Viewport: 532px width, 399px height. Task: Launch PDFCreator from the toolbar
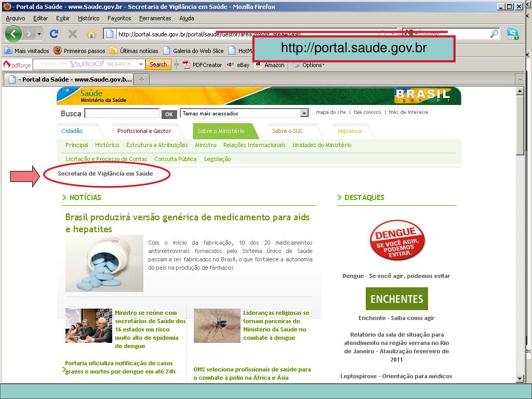[x=202, y=65]
